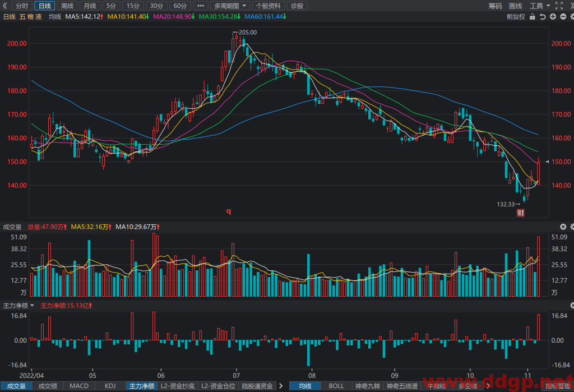Screen dimensions: 574x392
Task: Switch overlay to 多空线
Action: tap(468, 386)
